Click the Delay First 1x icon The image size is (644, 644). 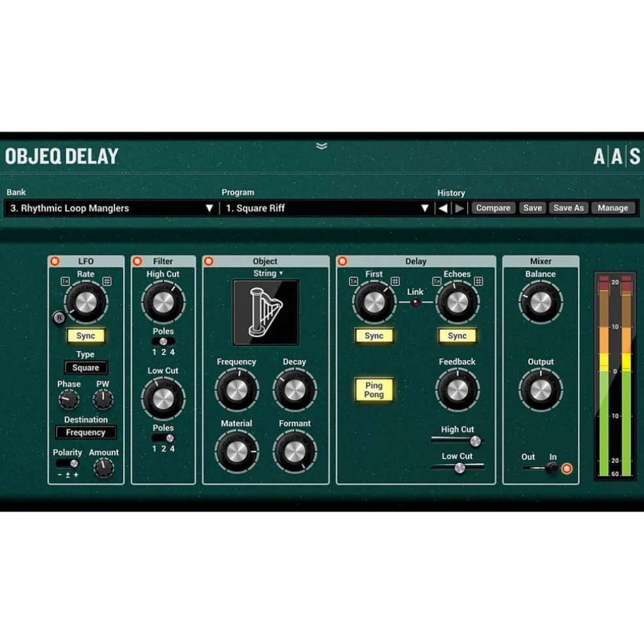coord(353,281)
